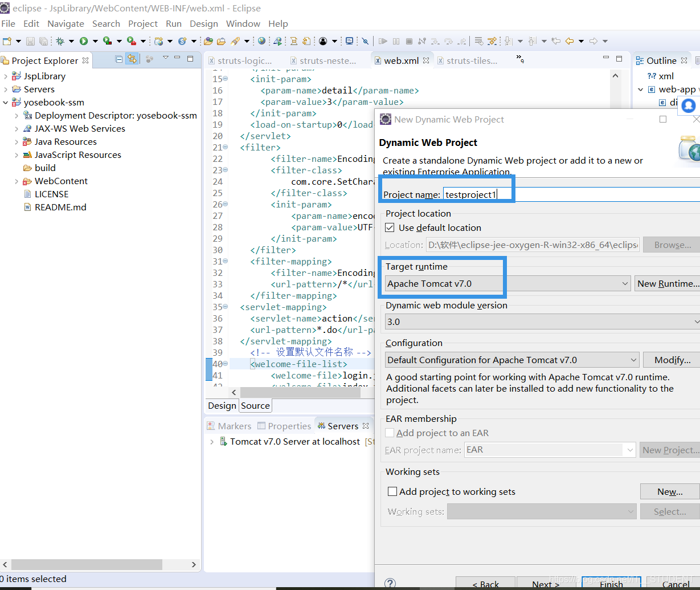700x590 pixels.
Task: Check Add project to working sets
Action: click(x=392, y=491)
